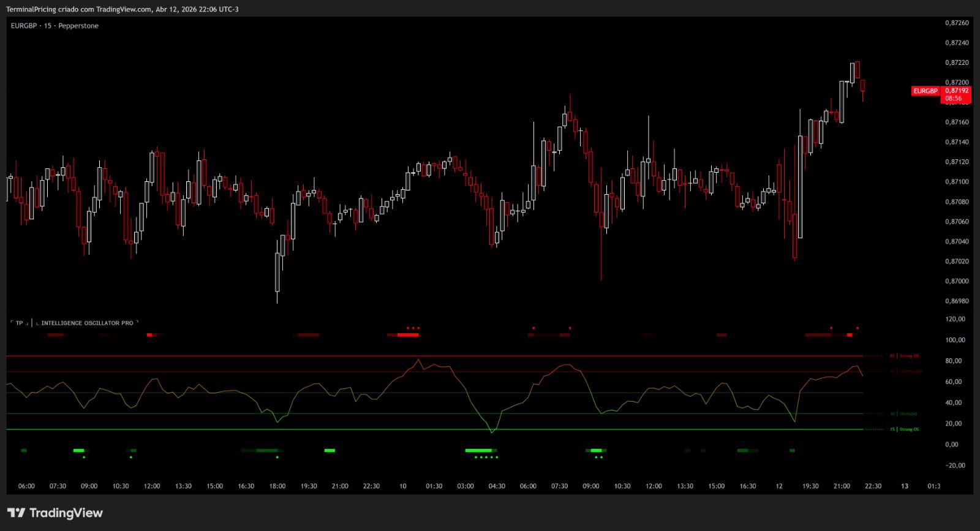Click the 0,87240 price scale label
Image resolution: width=980 pixels, height=531 pixels.
pos(957,43)
